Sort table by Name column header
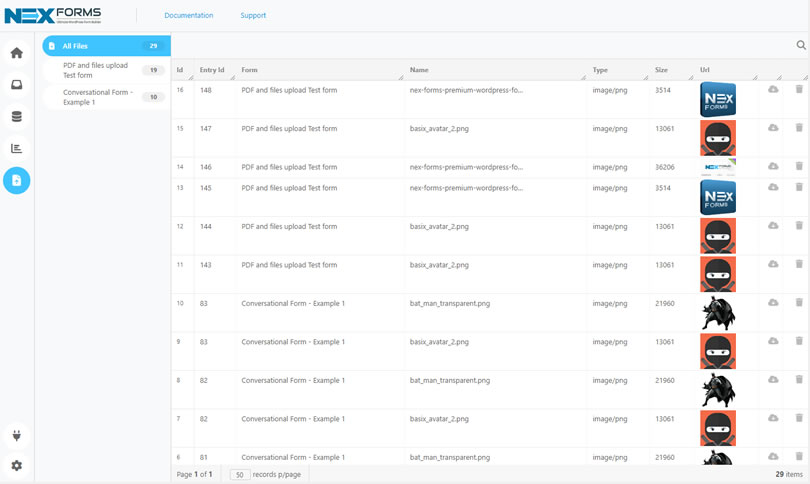Image resolution: width=810 pixels, height=484 pixels. [x=419, y=70]
